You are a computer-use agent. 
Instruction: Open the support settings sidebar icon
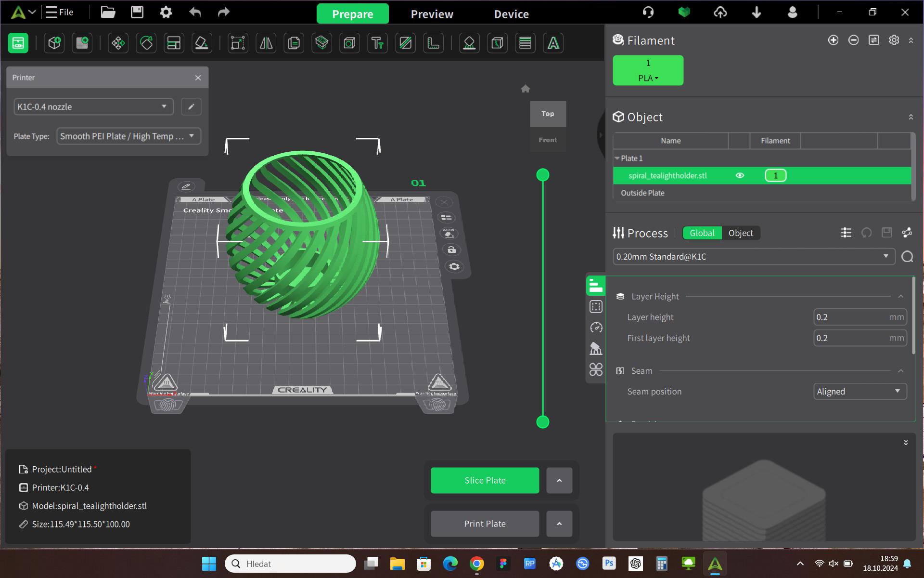[596, 348]
